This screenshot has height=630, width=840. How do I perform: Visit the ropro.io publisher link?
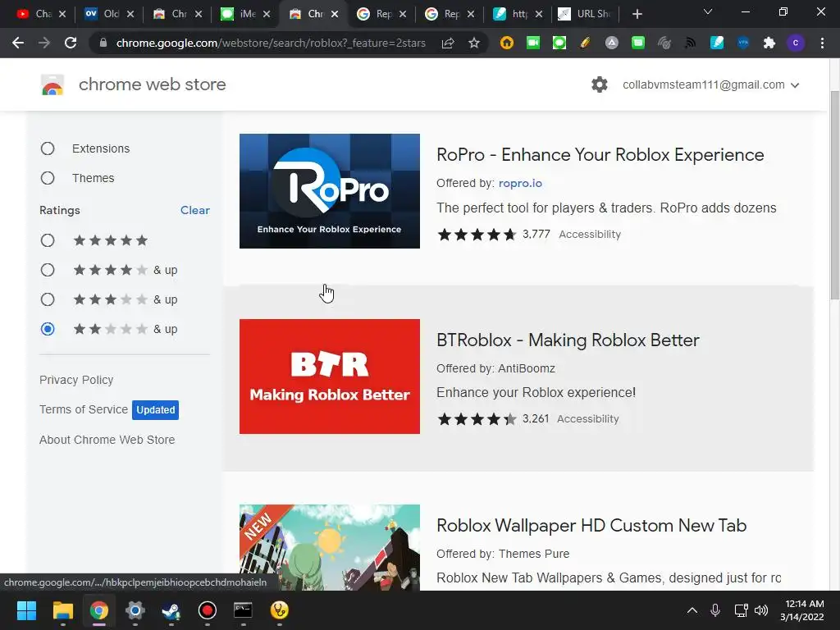(520, 183)
